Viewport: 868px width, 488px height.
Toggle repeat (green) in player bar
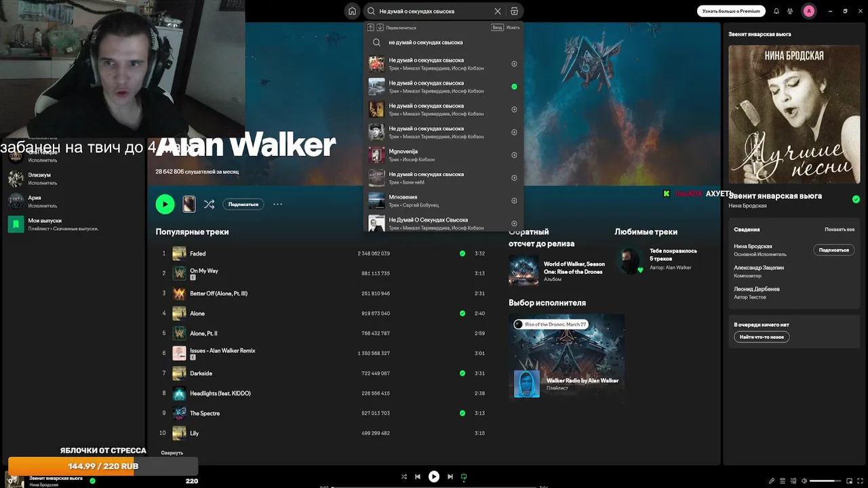tap(464, 477)
